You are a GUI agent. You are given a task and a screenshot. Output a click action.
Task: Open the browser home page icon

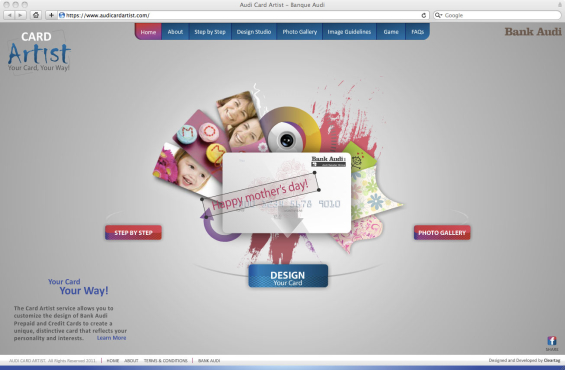coord(36,15)
